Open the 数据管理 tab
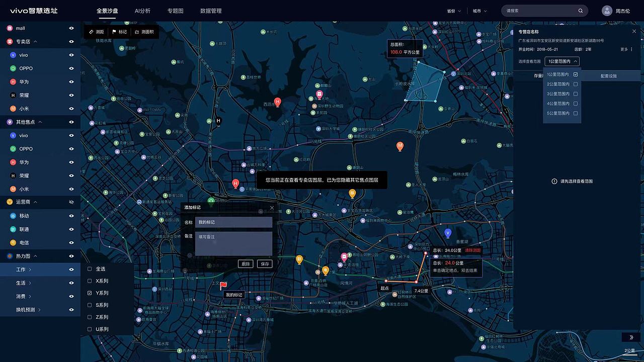The width and height of the screenshot is (644, 362). tap(211, 11)
